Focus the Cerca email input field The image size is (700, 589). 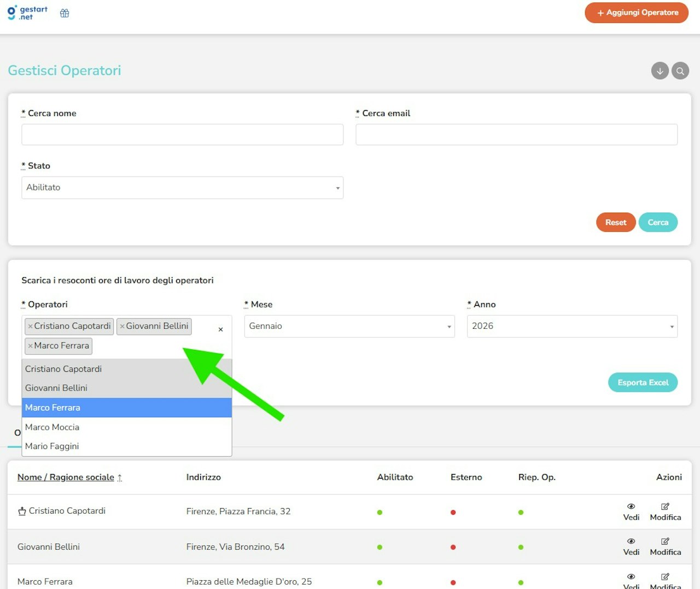[x=516, y=135]
